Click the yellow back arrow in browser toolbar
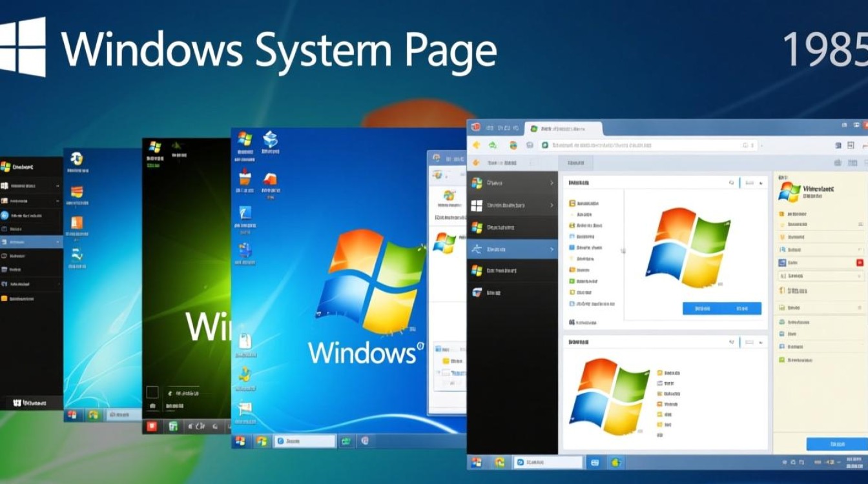Viewport: 868px width, 484px height. 477,146
